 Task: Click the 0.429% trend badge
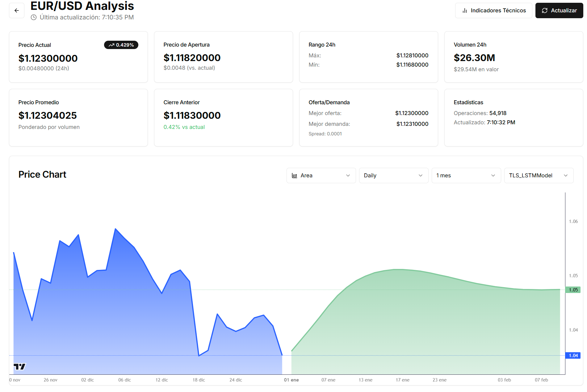[121, 45]
